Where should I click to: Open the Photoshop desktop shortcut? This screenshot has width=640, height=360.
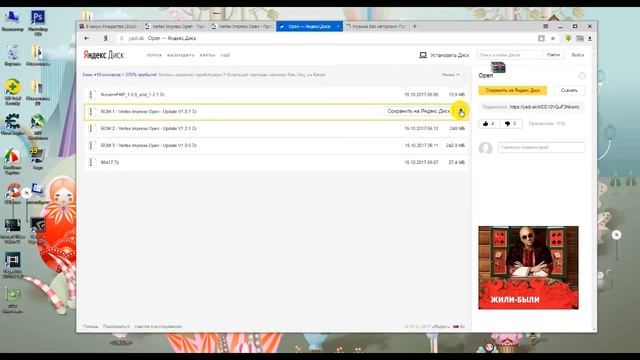point(38,21)
